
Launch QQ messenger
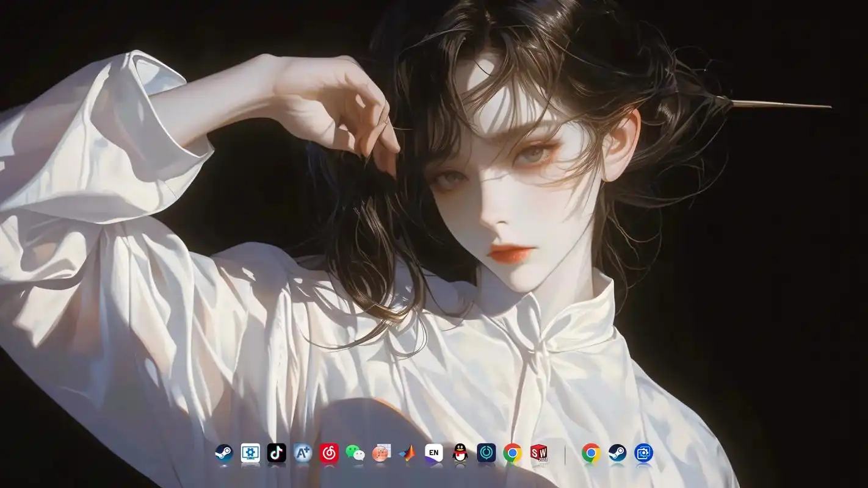tap(460, 453)
